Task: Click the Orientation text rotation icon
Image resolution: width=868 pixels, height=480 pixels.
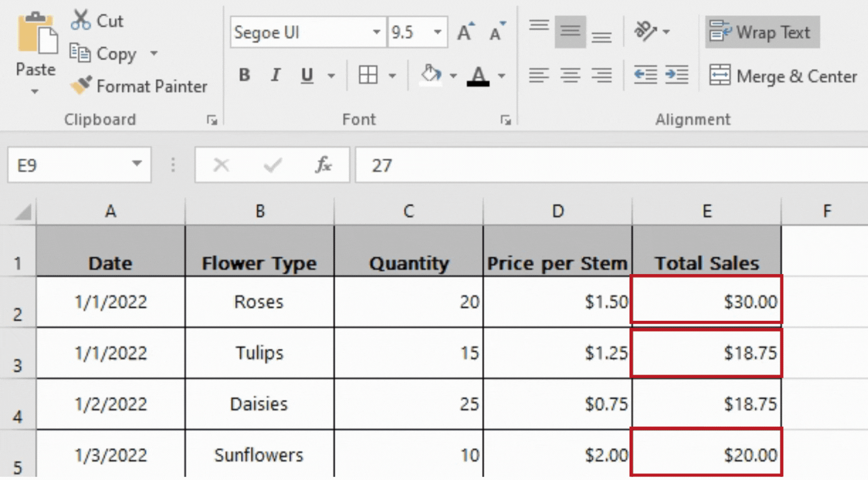Action: click(645, 31)
